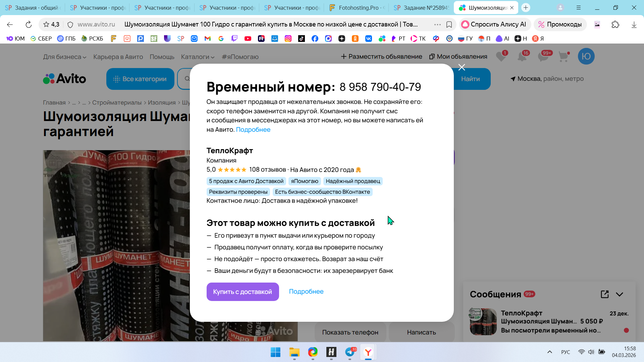Open Telegram from the taskbar
644x362 pixels.
coord(350,352)
